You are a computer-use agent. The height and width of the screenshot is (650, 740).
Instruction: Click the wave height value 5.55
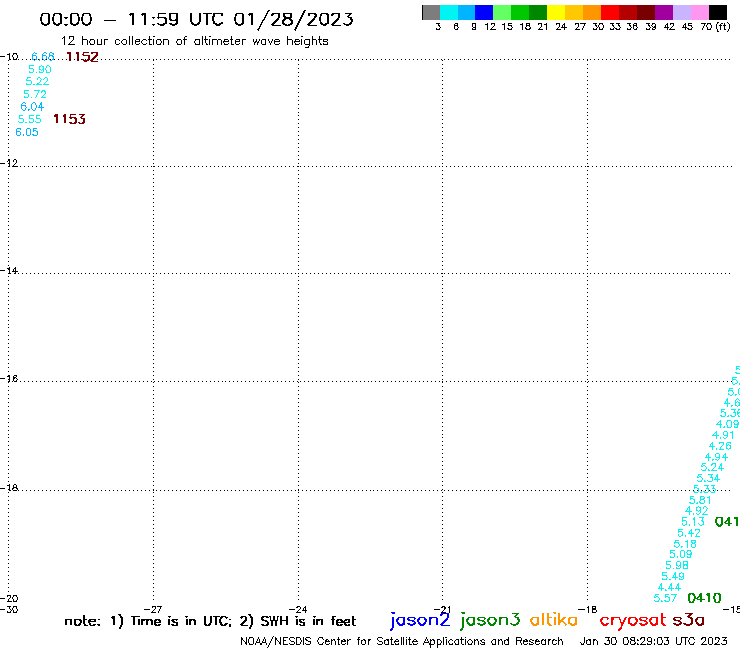pos(30,119)
